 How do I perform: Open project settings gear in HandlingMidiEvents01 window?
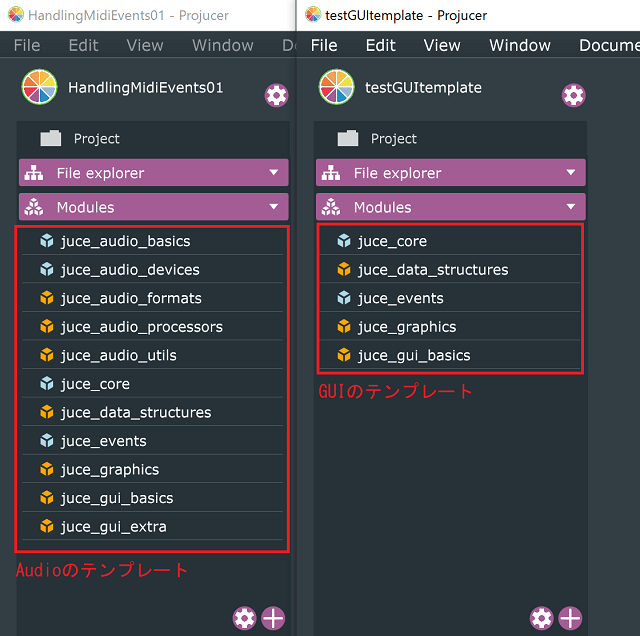pyautogui.click(x=276, y=96)
